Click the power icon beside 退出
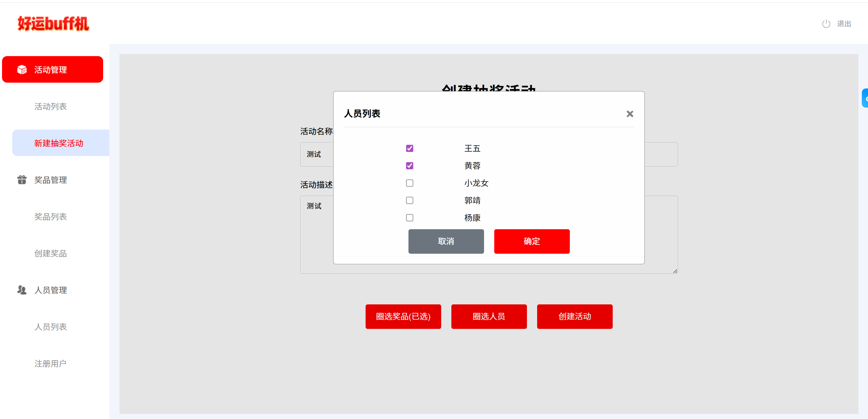Screen dimensions: 868x419 pos(826,24)
